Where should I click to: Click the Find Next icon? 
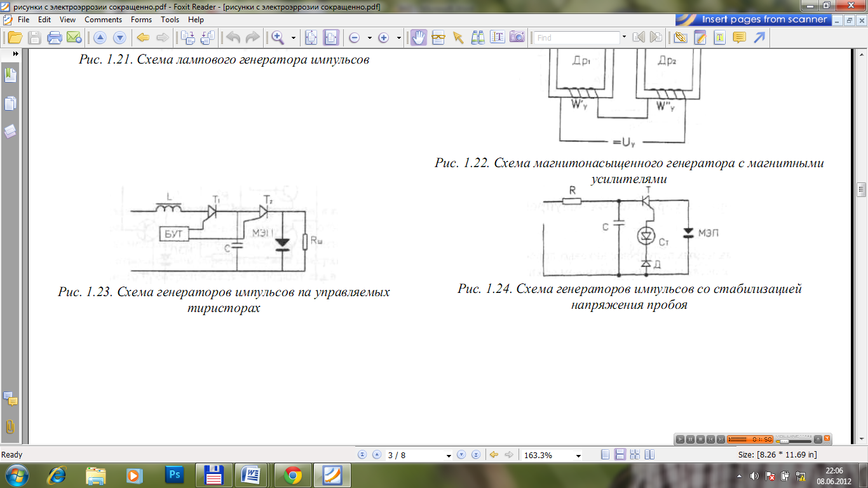656,37
